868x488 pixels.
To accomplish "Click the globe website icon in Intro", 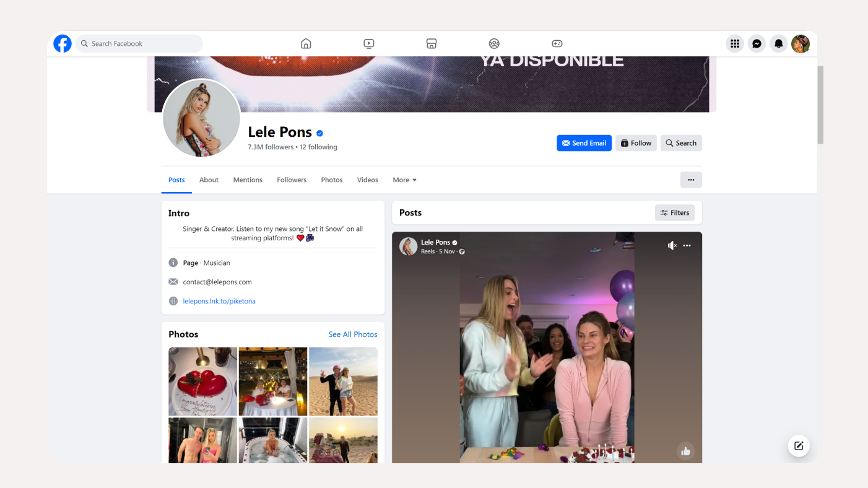I will (x=173, y=301).
